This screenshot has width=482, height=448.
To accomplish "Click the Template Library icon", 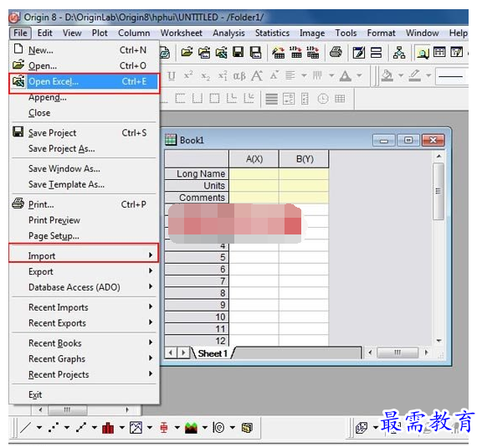I will (x=247, y=427).
